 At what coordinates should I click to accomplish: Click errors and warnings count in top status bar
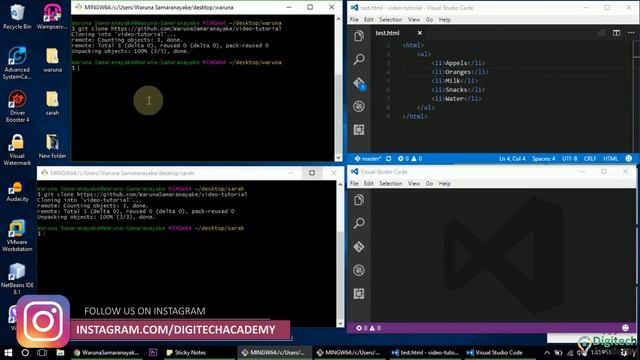(410, 158)
